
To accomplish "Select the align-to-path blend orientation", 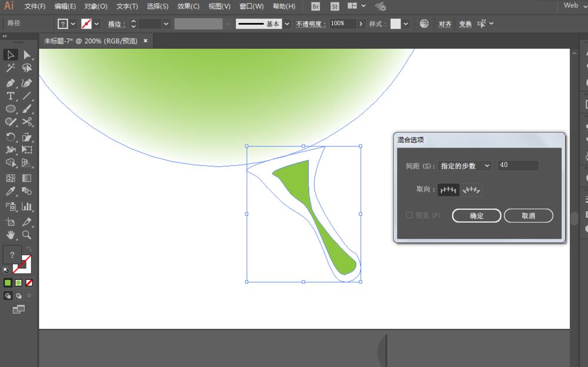I will 470,189.
